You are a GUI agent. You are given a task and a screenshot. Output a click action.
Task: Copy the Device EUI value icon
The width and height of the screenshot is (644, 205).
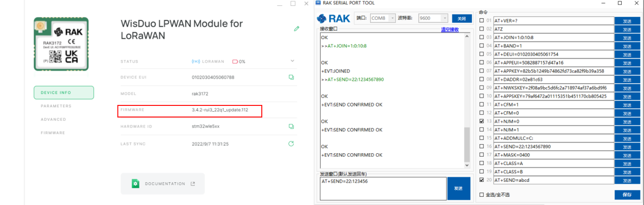(291, 77)
